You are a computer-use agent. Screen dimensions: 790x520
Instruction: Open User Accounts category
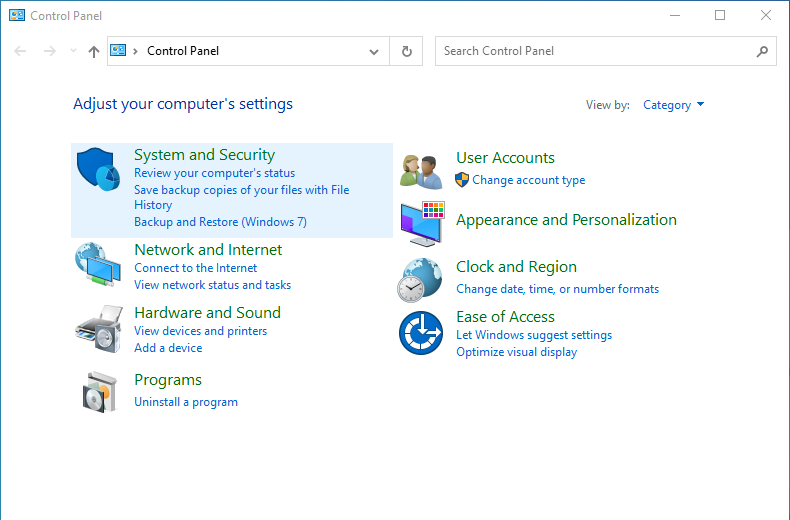tap(505, 158)
